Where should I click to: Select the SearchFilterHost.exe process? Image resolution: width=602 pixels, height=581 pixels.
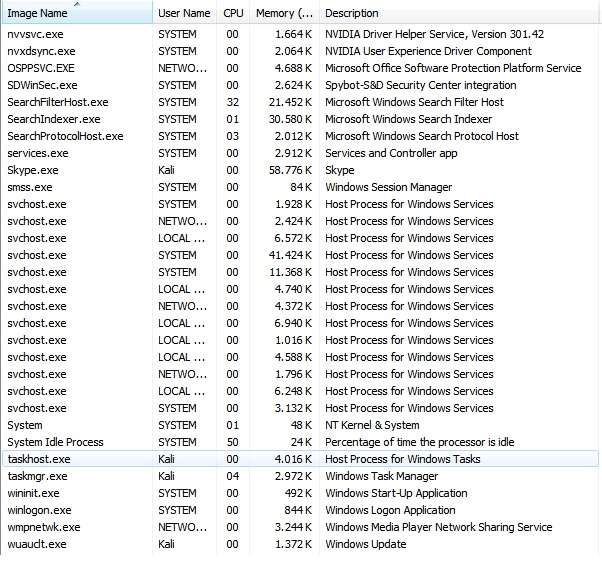58,102
